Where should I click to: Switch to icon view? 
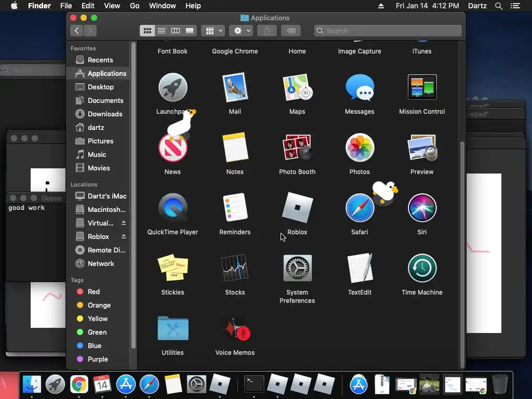[x=147, y=31]
